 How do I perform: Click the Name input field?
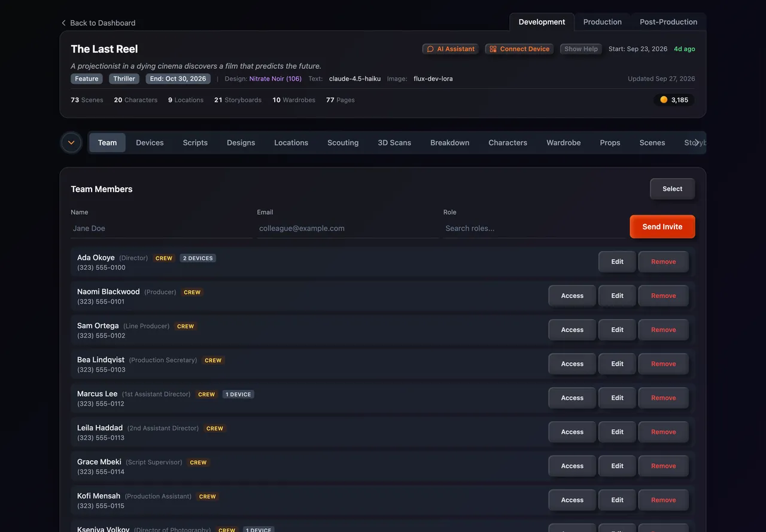(x=161, y=229)
